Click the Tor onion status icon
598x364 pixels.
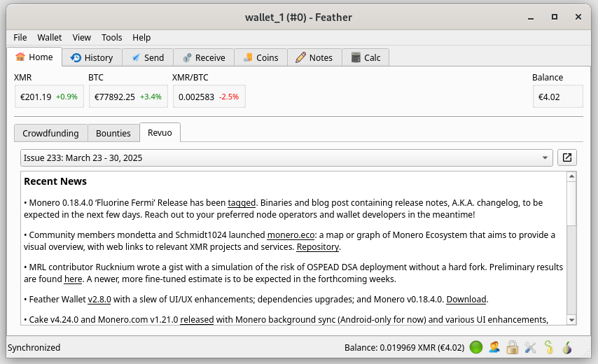coord(567,347)
